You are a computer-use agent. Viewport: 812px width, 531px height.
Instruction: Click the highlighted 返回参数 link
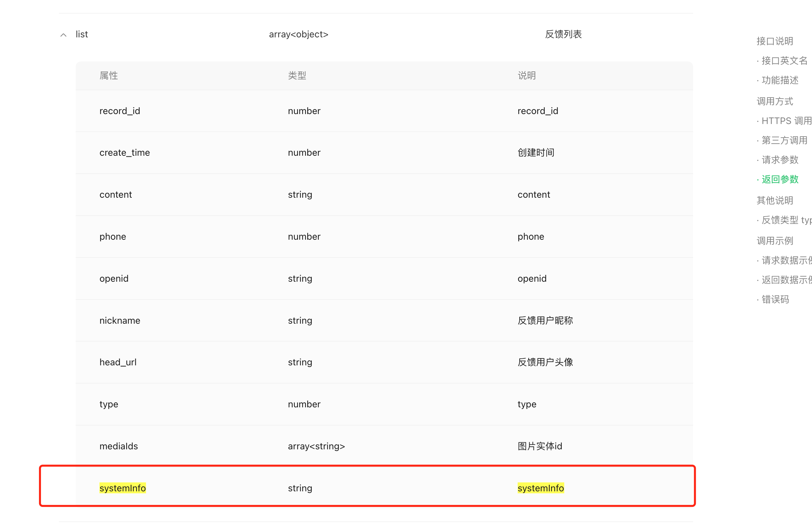tap(780, 179)
